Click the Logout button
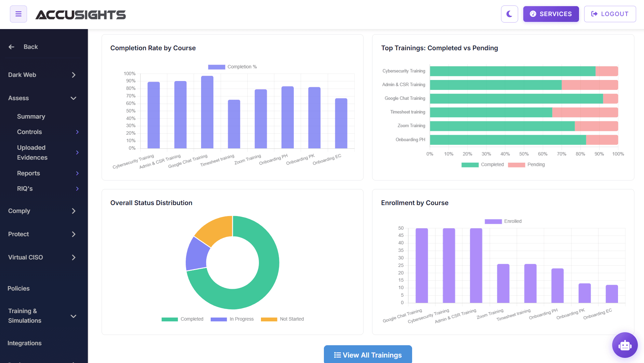This screenshot has height=363, width=644. coord(610,14)
